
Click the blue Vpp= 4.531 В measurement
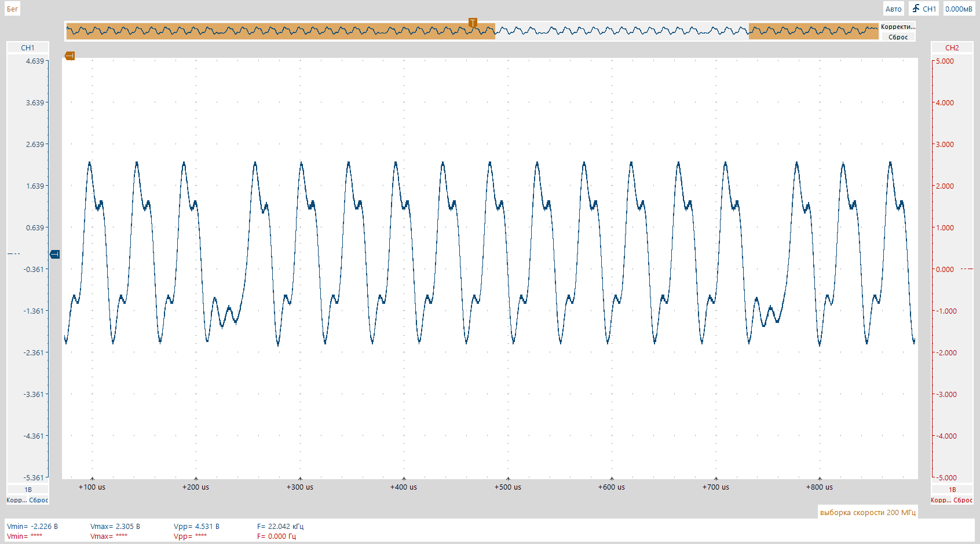tap(196, 526)
